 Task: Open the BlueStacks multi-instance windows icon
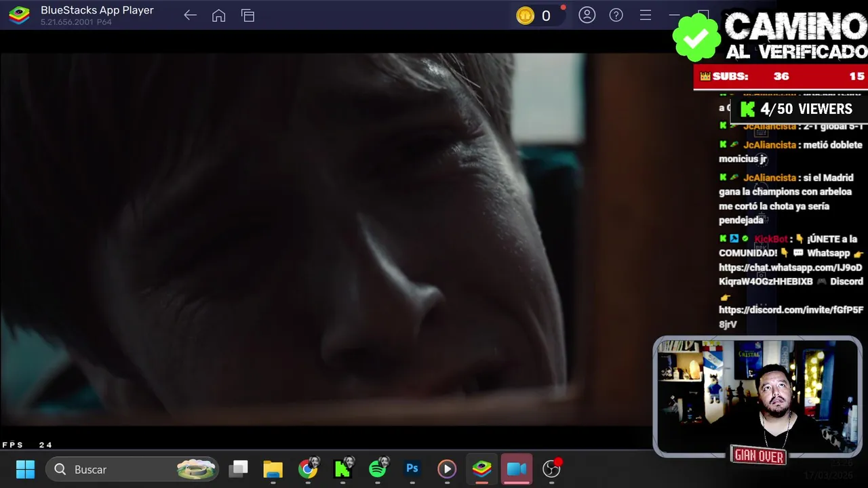(248, 16)
